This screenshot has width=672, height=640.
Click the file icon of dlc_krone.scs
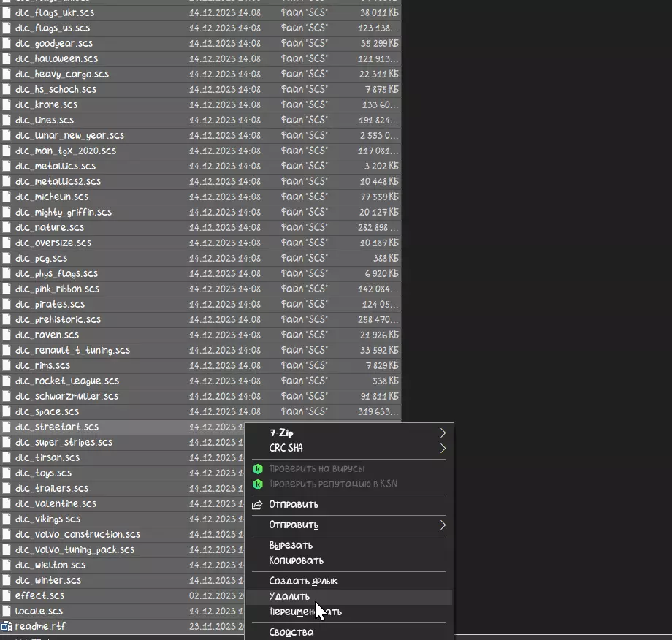point(7,104)
